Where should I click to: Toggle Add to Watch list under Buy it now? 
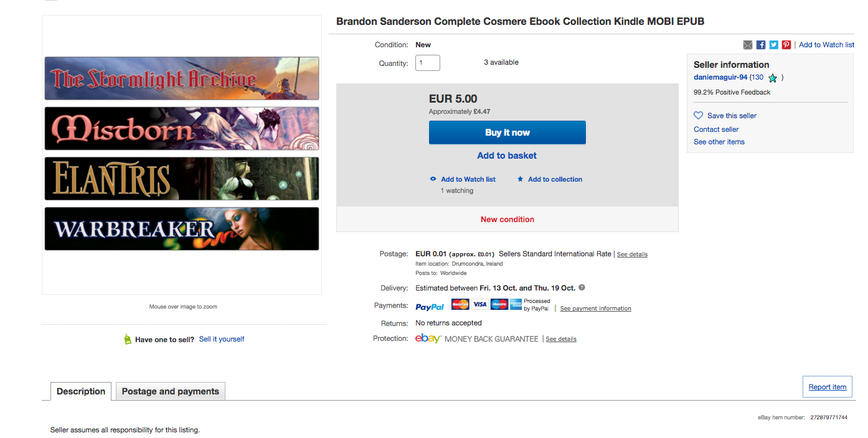(468, 179)
